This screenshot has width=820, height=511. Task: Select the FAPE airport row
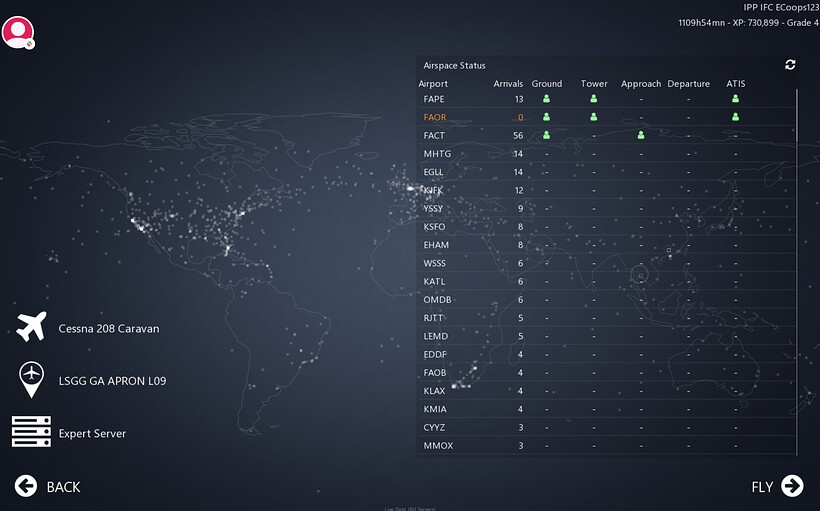click(607, 99)
